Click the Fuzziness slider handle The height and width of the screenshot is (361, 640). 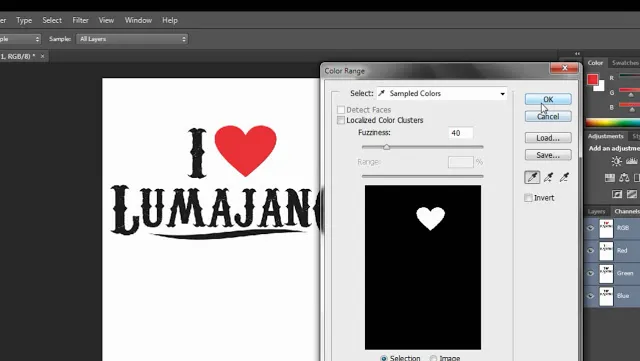coord(386,147)
